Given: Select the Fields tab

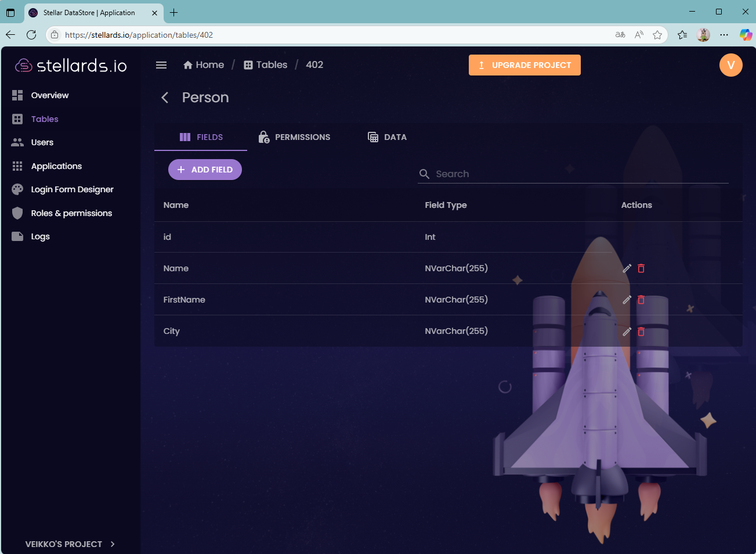Looking at the screenshot, I should tap(200, 137).
